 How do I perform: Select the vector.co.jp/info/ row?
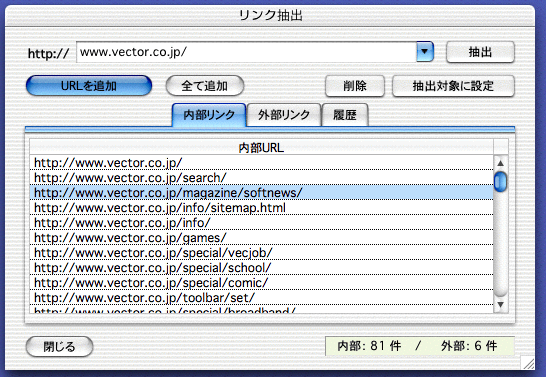pos(262,222)
